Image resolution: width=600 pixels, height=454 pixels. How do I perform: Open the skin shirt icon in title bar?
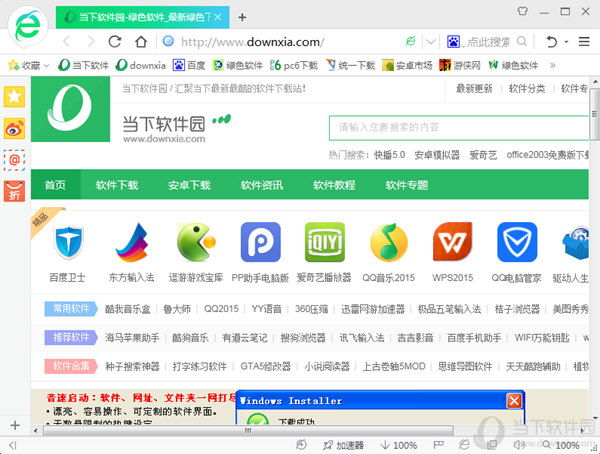[x=523, y=11]
